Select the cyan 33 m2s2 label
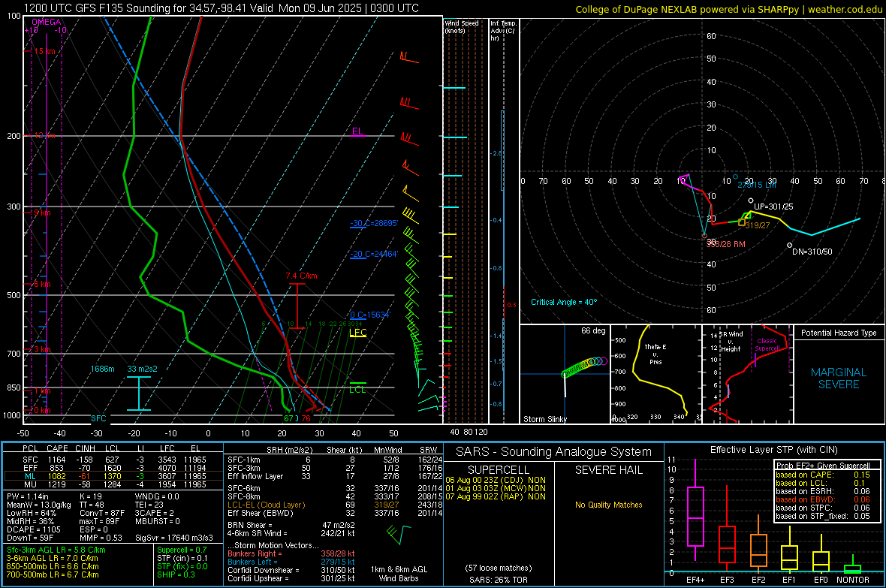Screen dimensions: 886x588 [x=143, y=369]
